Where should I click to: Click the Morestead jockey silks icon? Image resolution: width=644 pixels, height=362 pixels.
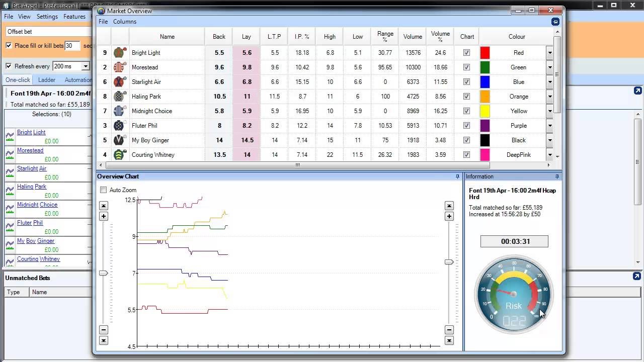coord(120,67)
